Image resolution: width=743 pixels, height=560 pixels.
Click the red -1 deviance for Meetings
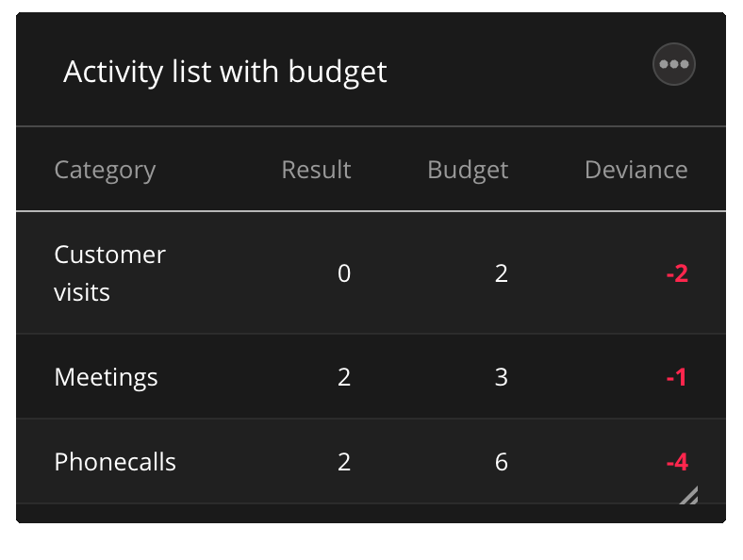point(677,378)
